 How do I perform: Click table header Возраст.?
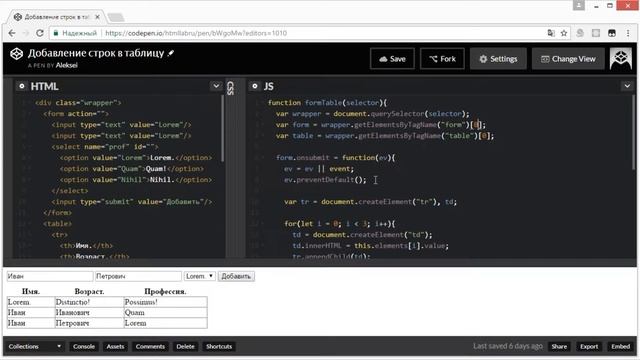point(89,291)
